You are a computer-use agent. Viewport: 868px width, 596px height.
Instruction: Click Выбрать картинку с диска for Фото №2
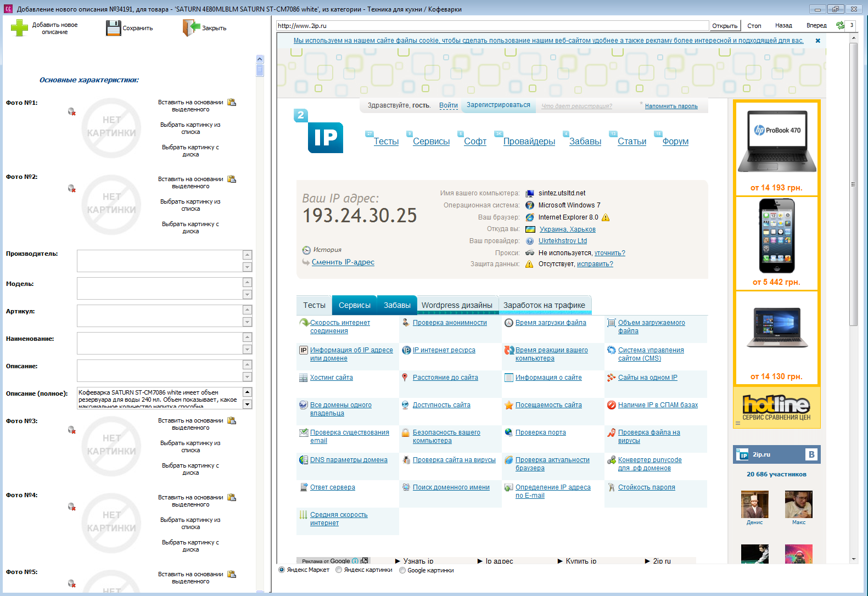[191, 228]
